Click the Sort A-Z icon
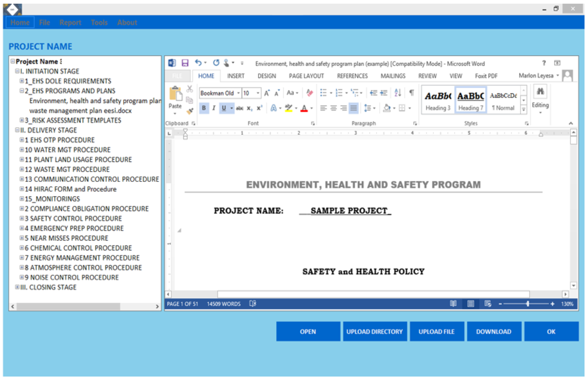 398,93
